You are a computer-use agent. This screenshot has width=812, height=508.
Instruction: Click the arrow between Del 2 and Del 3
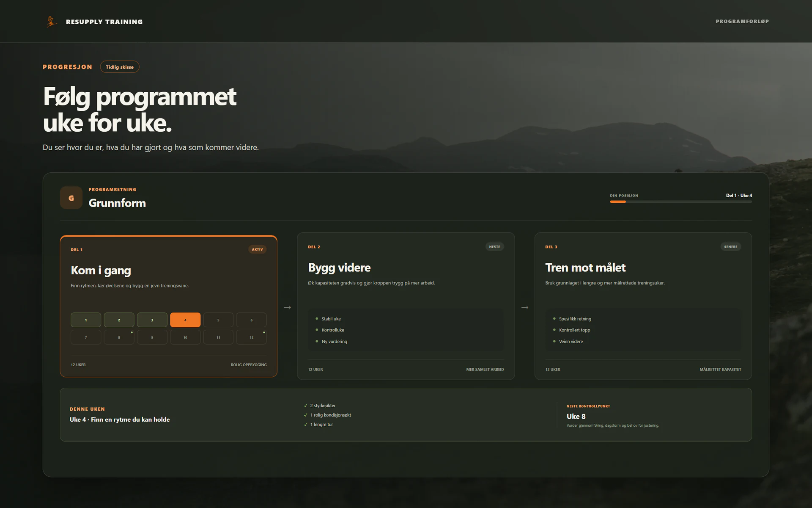tap(525, 307)
